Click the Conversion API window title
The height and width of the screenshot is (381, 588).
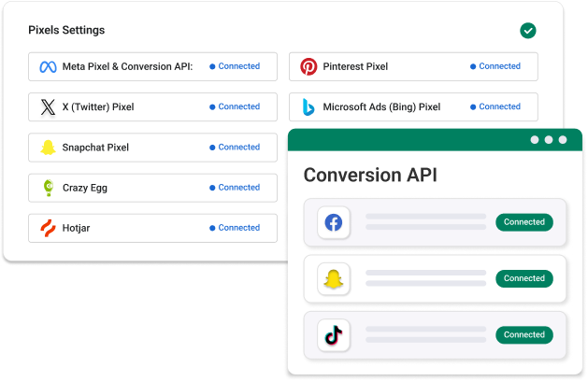pos(370,175)
